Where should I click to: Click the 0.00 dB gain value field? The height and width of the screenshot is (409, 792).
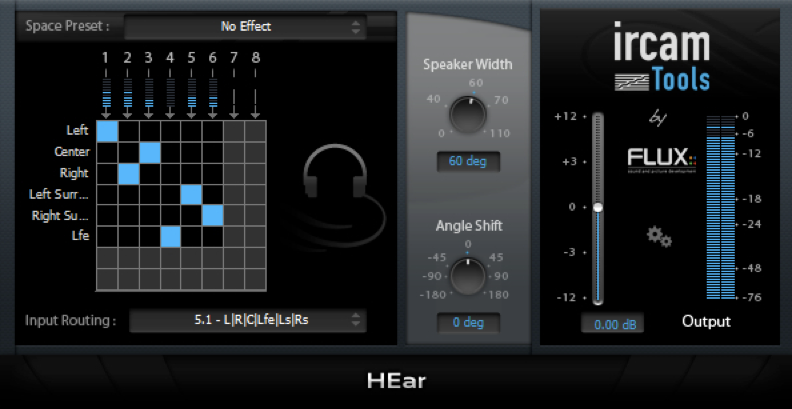(x=612, y=324)
